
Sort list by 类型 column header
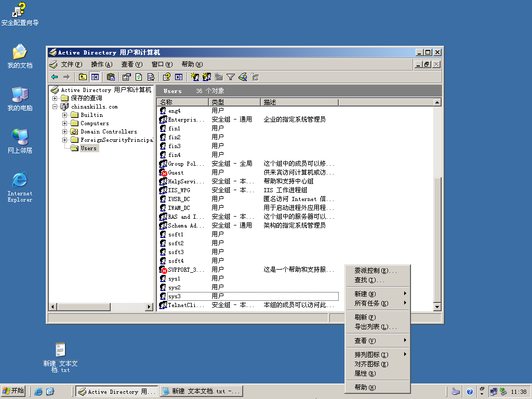(x=234, y=102)
